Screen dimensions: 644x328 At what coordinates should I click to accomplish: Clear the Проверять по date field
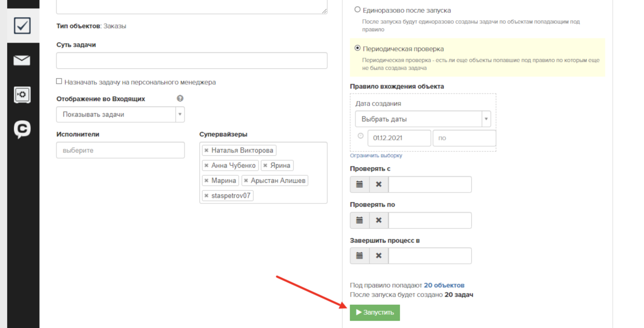point(379,220)
